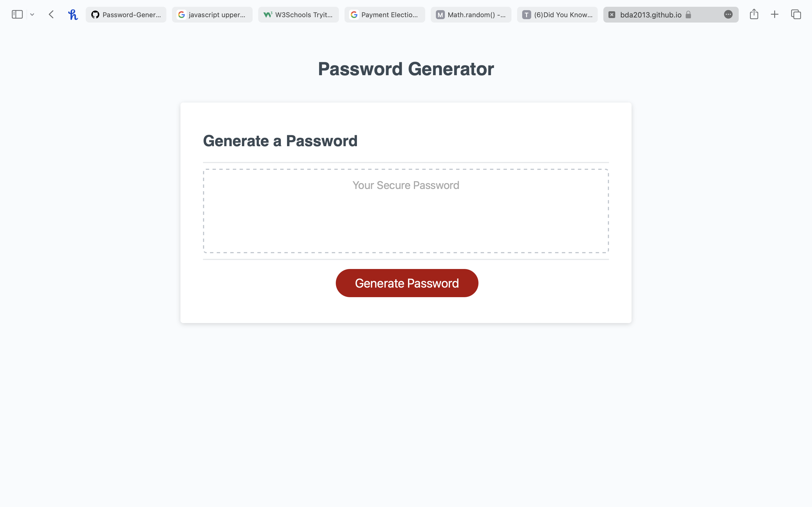Show the tab overview
The height and width of the screenshot is (507, 812).
pos(796,14)
